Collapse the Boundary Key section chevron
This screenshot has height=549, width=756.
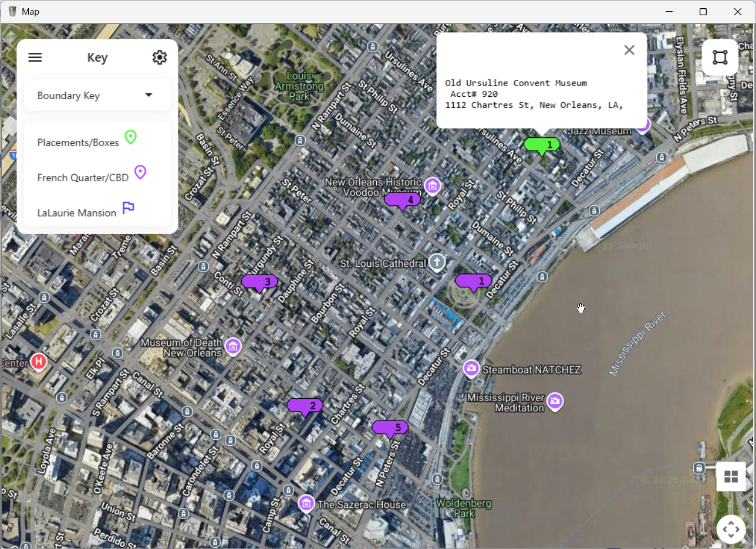(148, 94)
